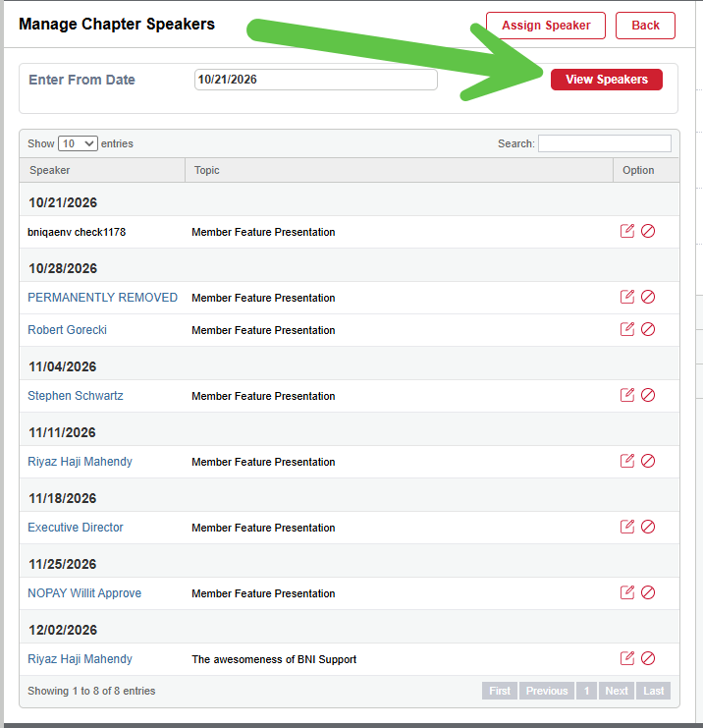Viewport: 703px width, 728px height.
Task: Open Stephen Schwartz's member link
Action: point(76,396)
